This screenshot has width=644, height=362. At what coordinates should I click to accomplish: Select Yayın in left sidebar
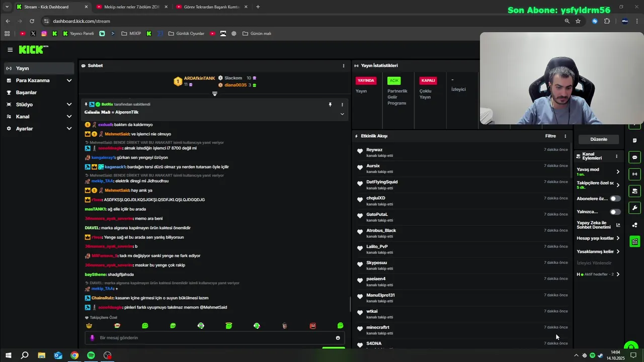(39, 68)
